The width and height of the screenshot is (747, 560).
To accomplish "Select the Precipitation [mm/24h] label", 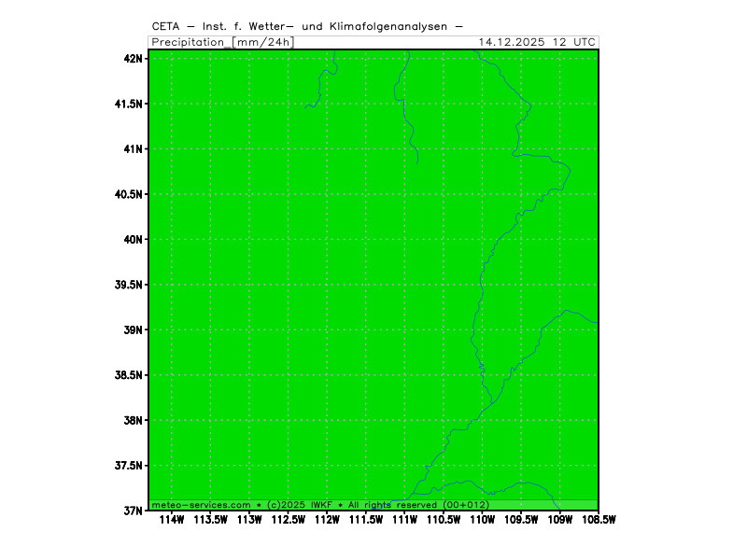I will coord(222,42).
